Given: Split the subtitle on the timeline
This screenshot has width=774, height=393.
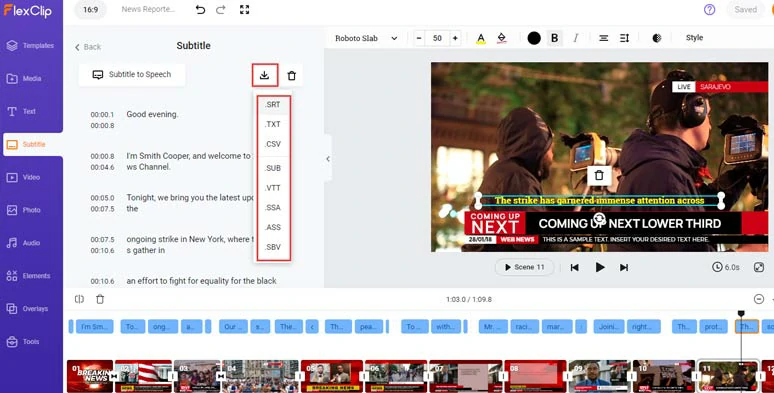Looking at the screenshot, I should coord(79,299).
